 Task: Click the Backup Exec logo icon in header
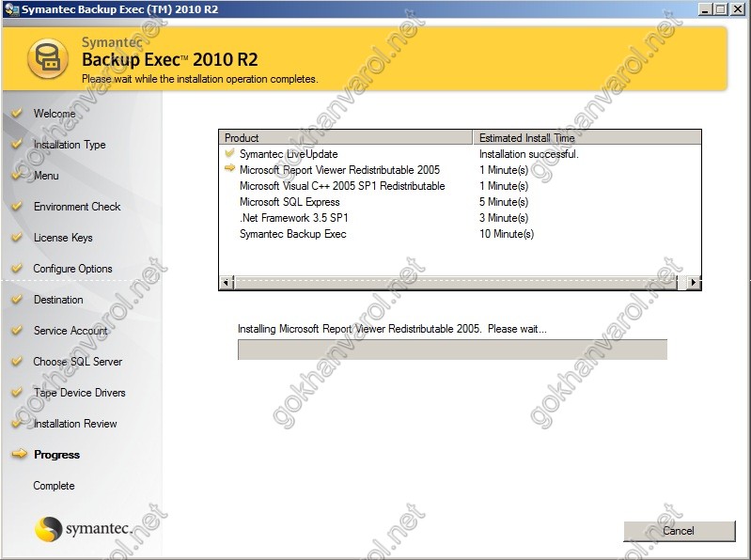[x=45, y=60]
